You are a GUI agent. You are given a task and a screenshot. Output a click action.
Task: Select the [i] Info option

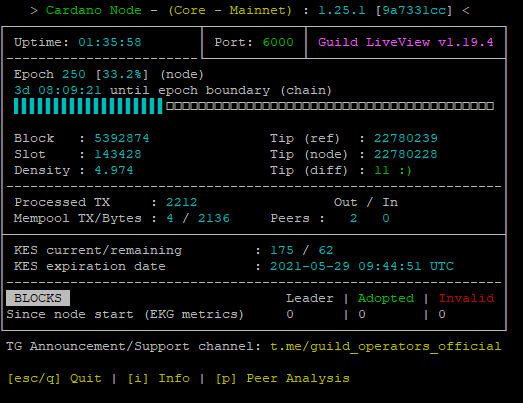pos(159,378)
